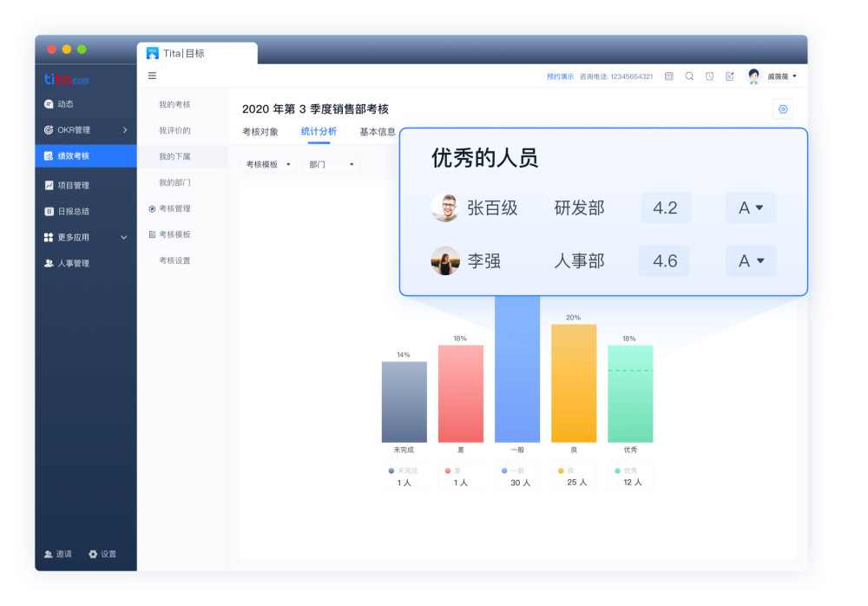Click the 设置 gear at sidebar bottom

coord(102,554)
